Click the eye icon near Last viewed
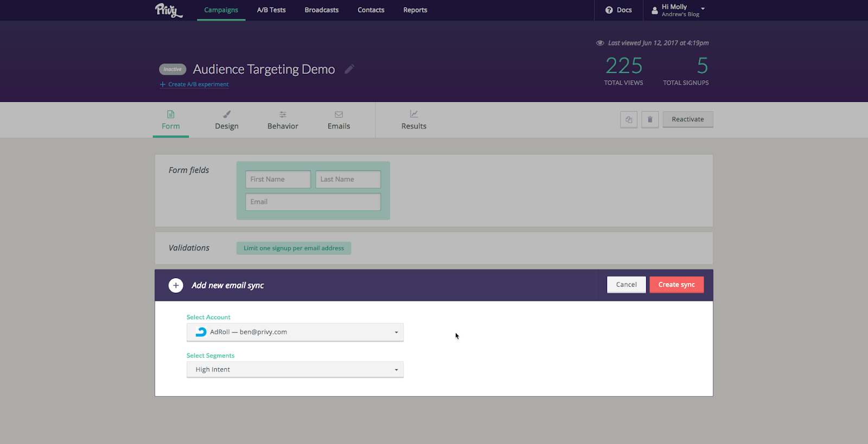868x444 pixels. click(600, 43)
